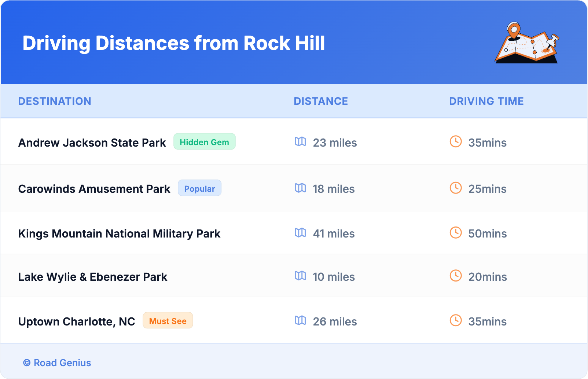Viewport: 588px width, 379px height.
Task: Click map icon beside 10 miles
Action: coord(300,276)
